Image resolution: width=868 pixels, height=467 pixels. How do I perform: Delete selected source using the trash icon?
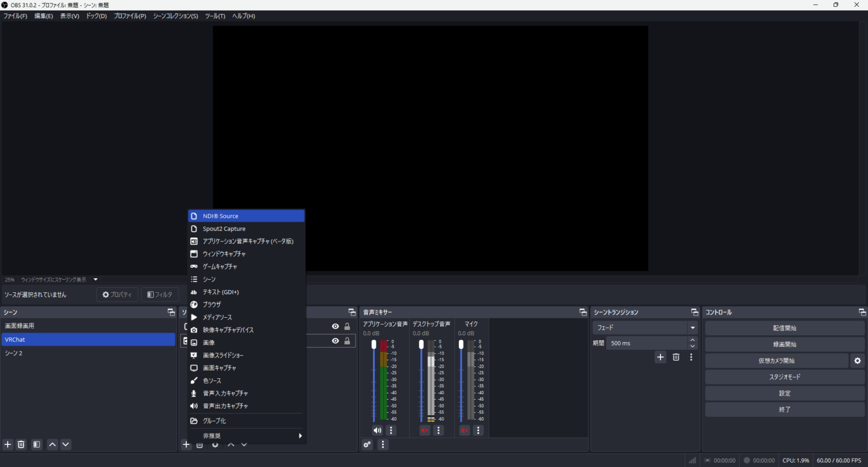199,444
